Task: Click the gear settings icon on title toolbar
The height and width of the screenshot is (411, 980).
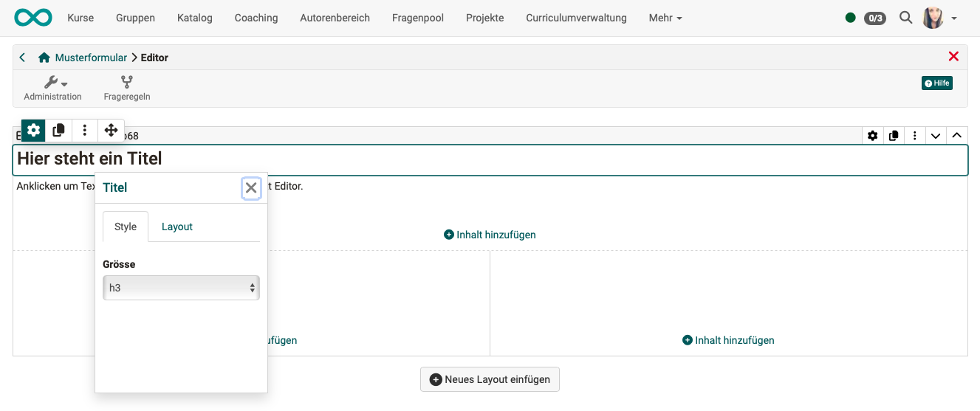Action: click(x=33, y=131)
